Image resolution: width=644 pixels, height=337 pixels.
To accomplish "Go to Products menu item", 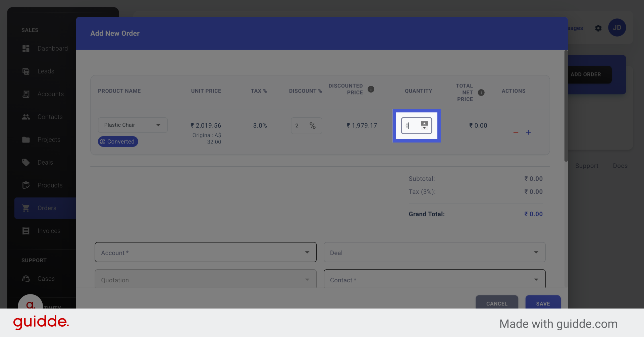I will point(50,185).
